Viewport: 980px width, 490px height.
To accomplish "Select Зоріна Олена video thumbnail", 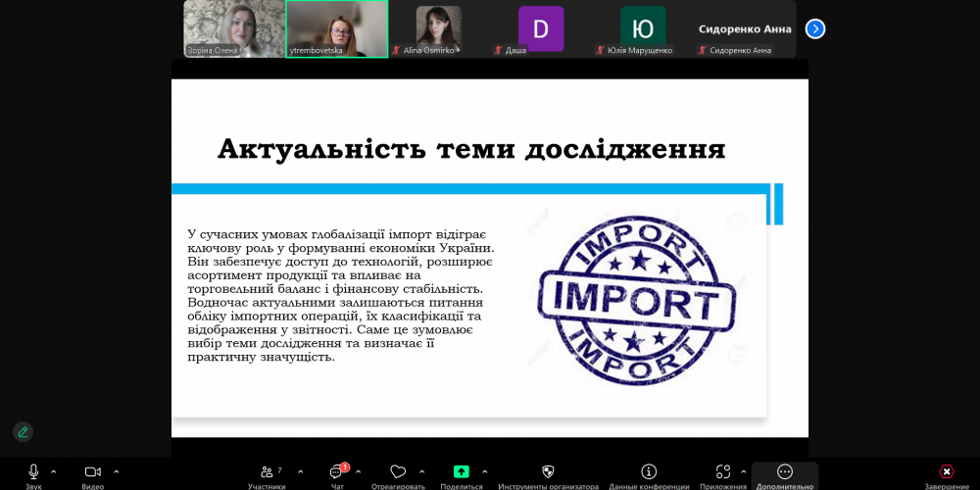I will click(x=234, y=28).
